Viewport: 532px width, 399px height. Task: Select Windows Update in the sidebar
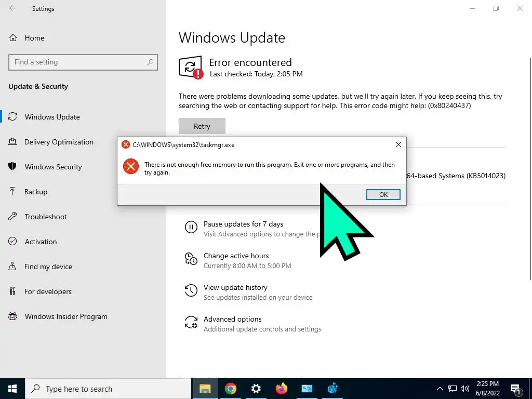52,117
